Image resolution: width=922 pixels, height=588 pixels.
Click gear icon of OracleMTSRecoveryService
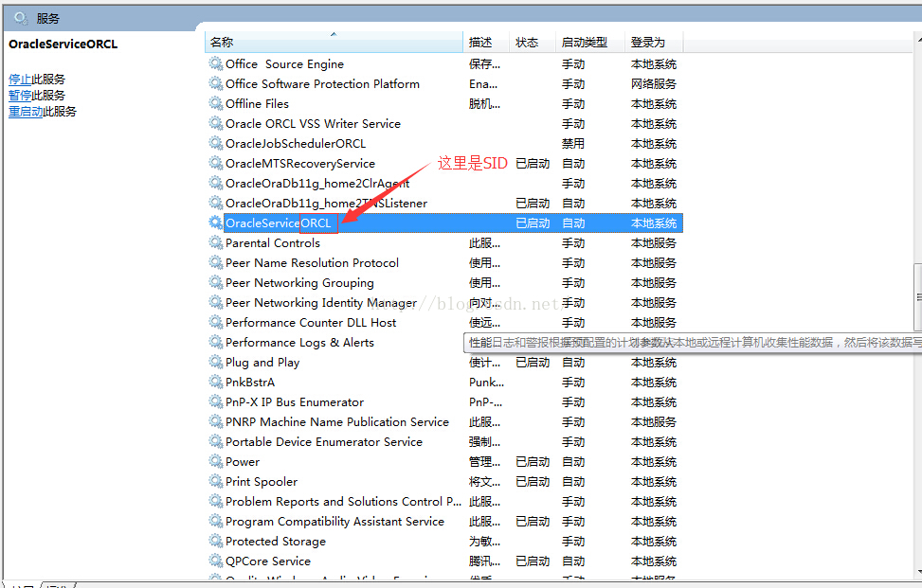tap(216, 163)
